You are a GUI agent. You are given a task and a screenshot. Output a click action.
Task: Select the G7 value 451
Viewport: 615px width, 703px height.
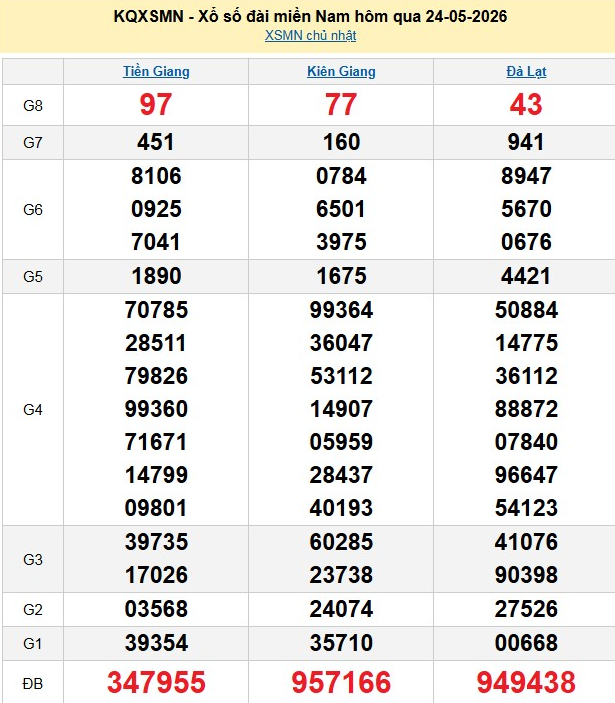coord(156,142)
